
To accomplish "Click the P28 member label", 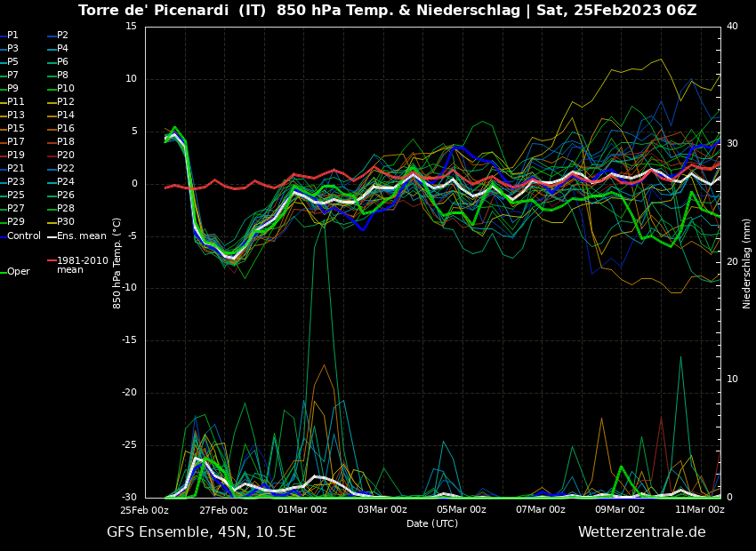I will click(x=66, y=208).
